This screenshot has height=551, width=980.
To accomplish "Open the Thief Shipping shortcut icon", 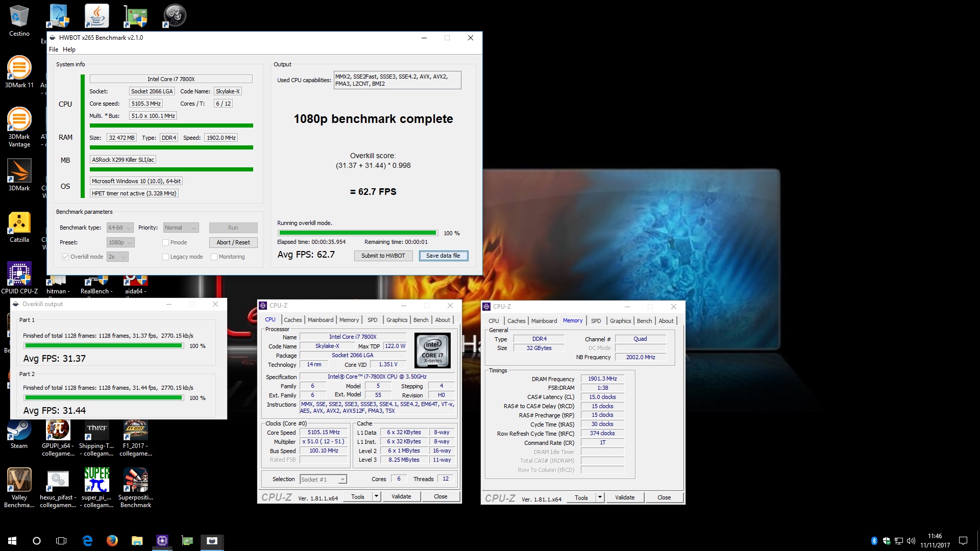I will [x=96, y=438].
